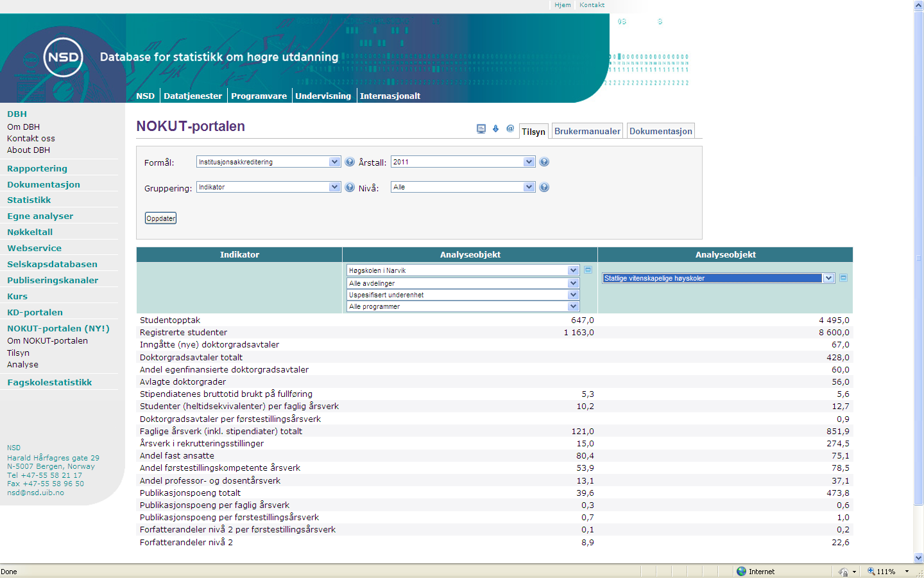Click the Indikator column header

239,255
